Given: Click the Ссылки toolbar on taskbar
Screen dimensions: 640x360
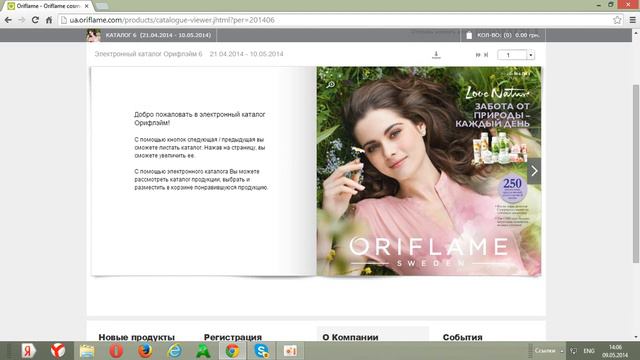Looking at the screenshot, I should (545, 351).
